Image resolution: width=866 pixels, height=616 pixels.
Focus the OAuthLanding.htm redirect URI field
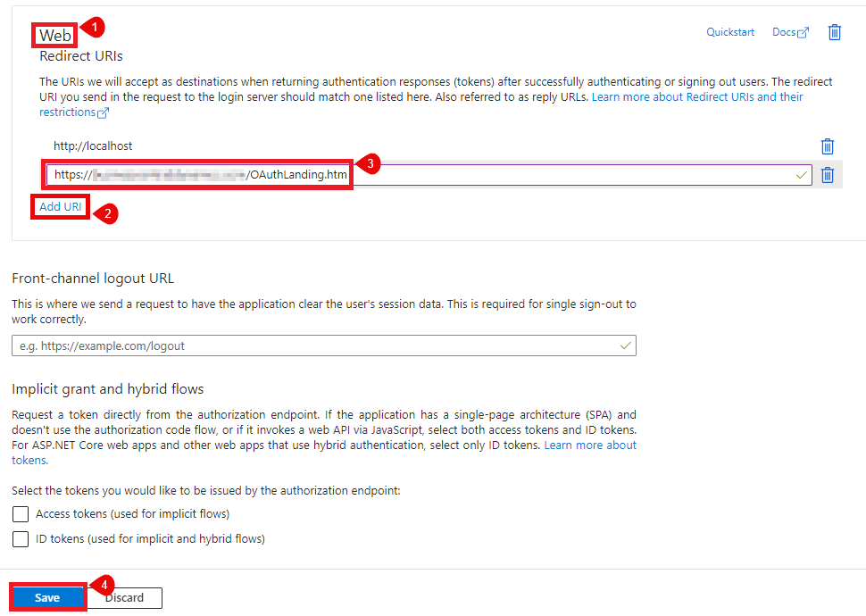[x=536, y=175]
